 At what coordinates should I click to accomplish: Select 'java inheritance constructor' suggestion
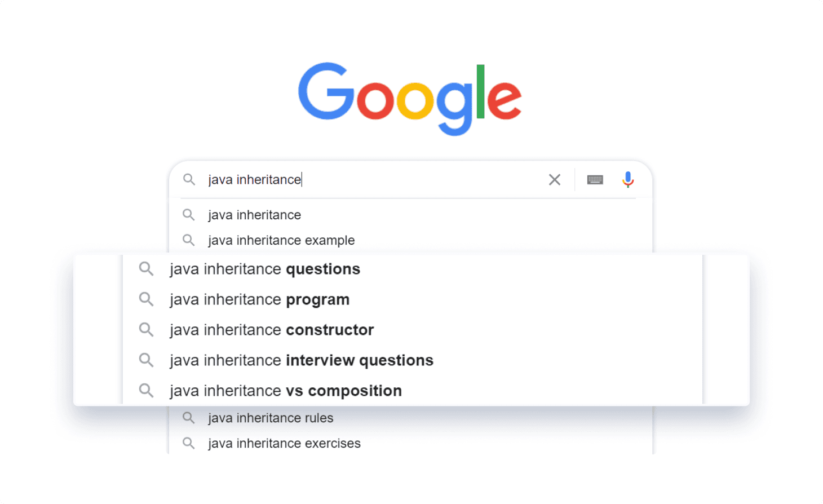click(x=271, y=330)
